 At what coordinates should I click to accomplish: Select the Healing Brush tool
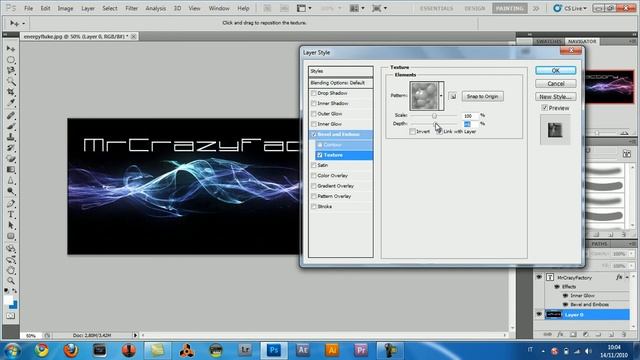tap(11, 116)
